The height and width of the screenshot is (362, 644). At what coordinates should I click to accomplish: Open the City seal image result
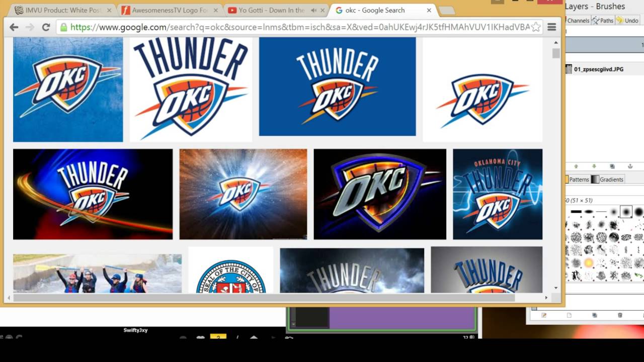[231, 270]
